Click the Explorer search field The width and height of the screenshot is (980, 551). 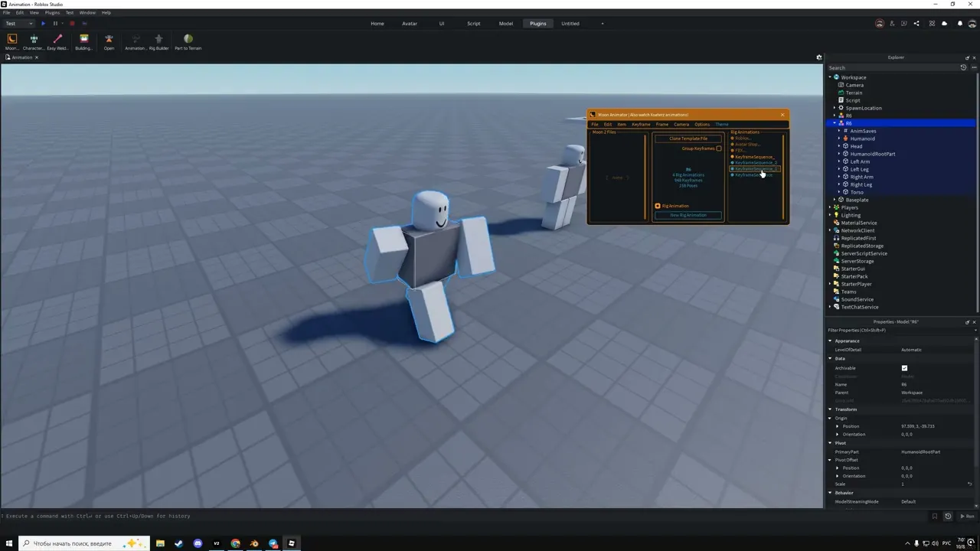[x=893, y=67]
